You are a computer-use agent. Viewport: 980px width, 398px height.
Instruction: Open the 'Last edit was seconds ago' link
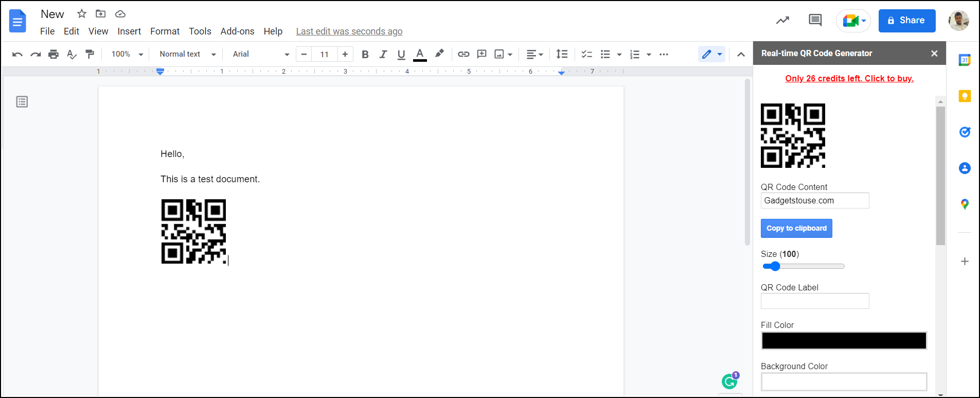[x=349, y=31]
